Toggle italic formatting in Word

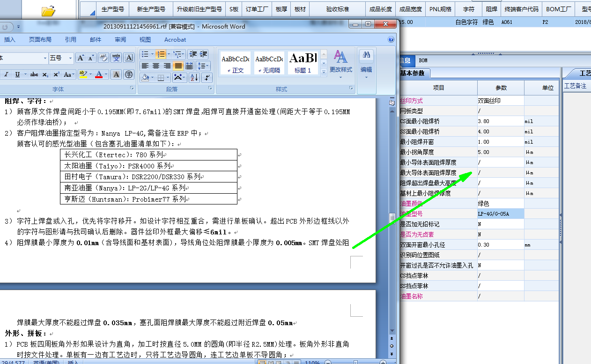pos(7,74)
